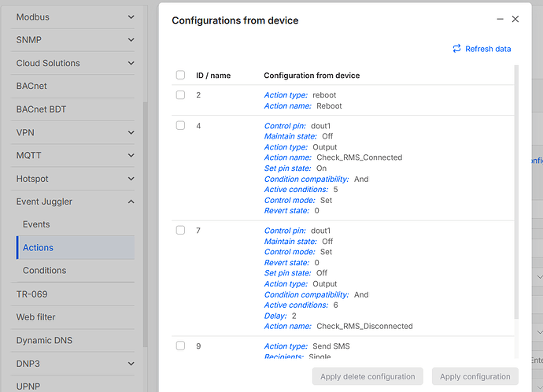
Task: Open the TR-069 menu item
Action: click(32, 294)
